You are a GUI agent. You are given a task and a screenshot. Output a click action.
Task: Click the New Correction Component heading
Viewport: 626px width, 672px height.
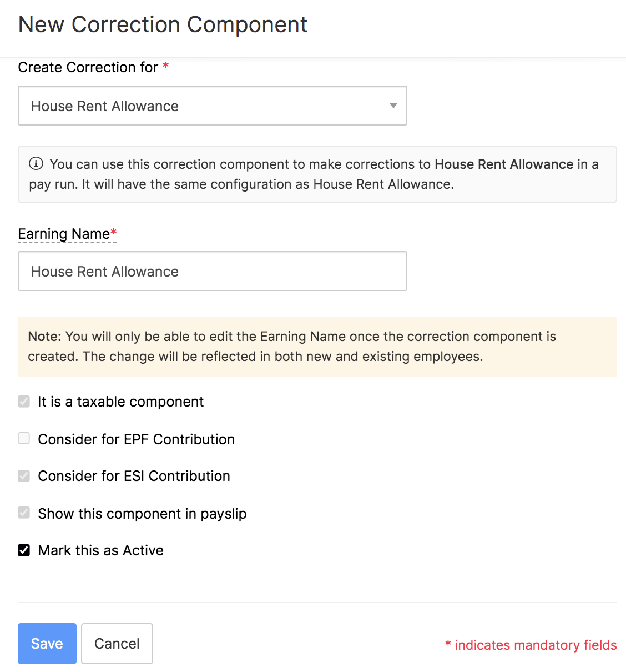(x=163, y=24)
